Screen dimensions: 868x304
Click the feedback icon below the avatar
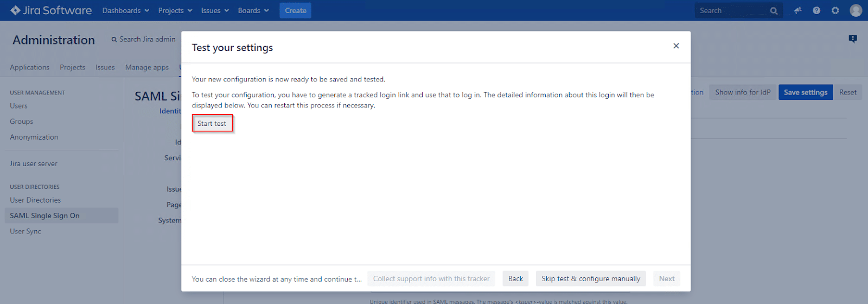click(x=853, y=39)
